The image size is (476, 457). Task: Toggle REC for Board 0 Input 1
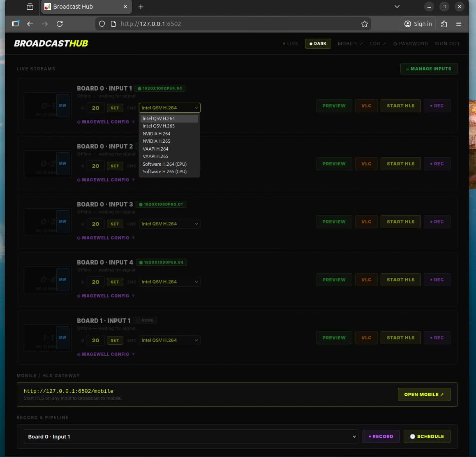[x=437, y=106]
